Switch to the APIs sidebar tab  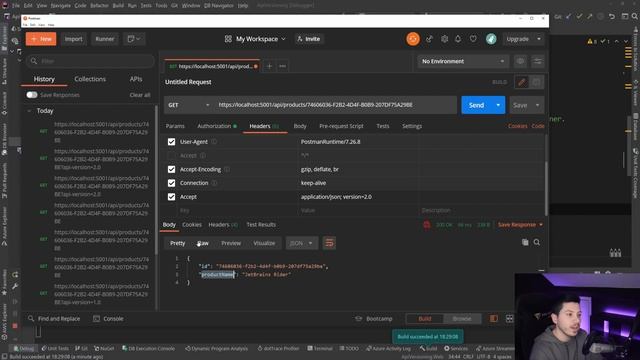[136, 79]
